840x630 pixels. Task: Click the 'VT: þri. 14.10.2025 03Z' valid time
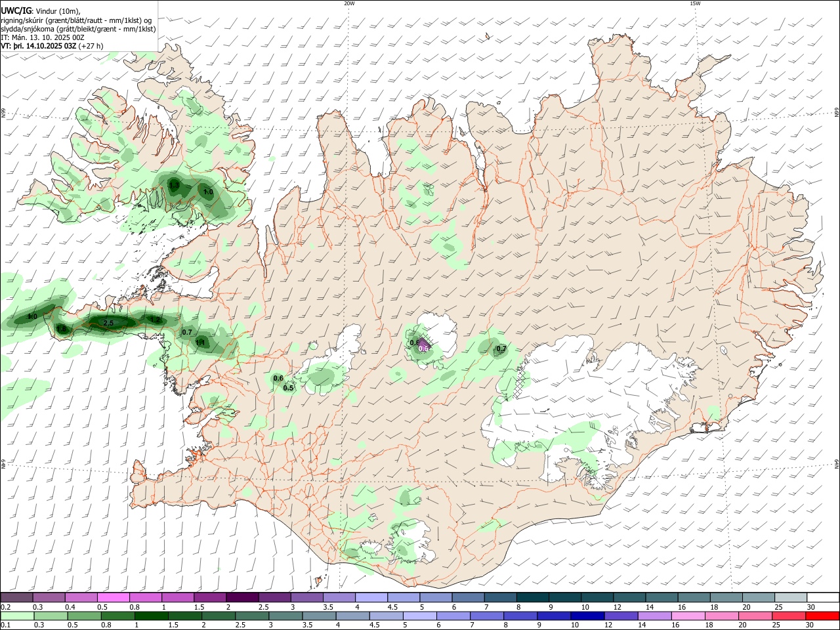pos(39,47)
